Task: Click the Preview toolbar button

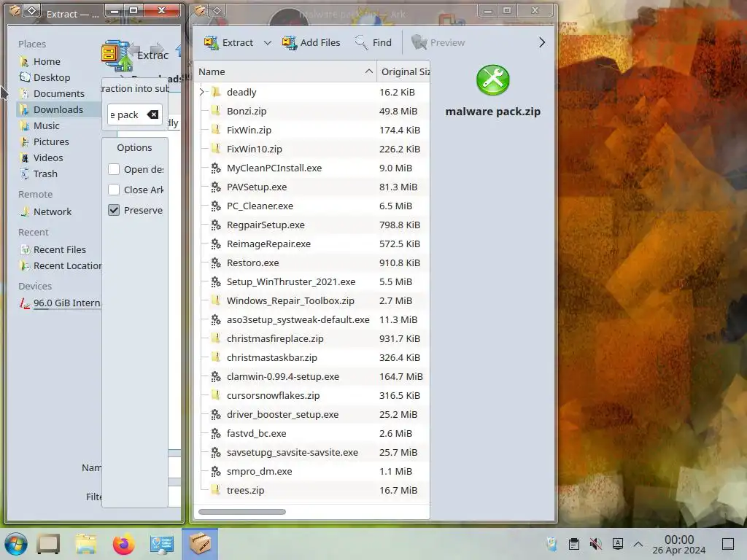Action: click(x=438, y=42)
